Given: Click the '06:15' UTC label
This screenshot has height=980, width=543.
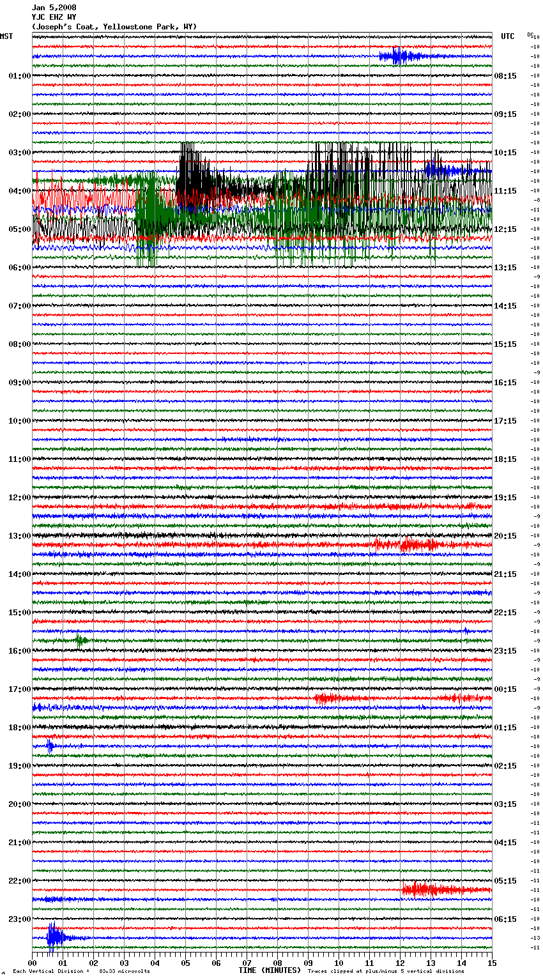Looking at the screenshot, I should point(505,919).
